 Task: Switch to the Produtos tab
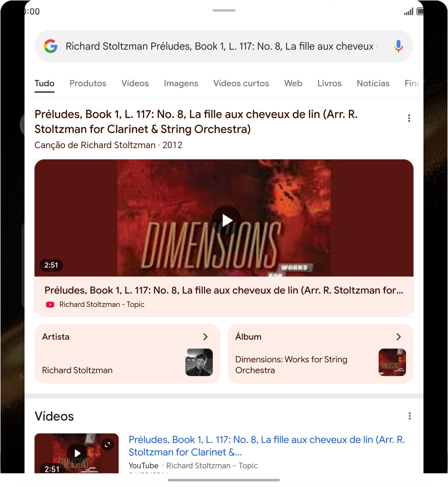point(88,83)
